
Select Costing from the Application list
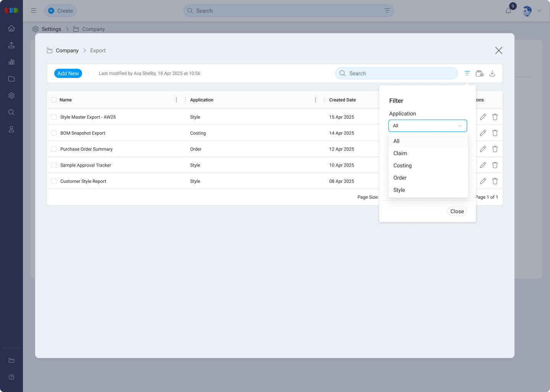click(x=403, y=165)
